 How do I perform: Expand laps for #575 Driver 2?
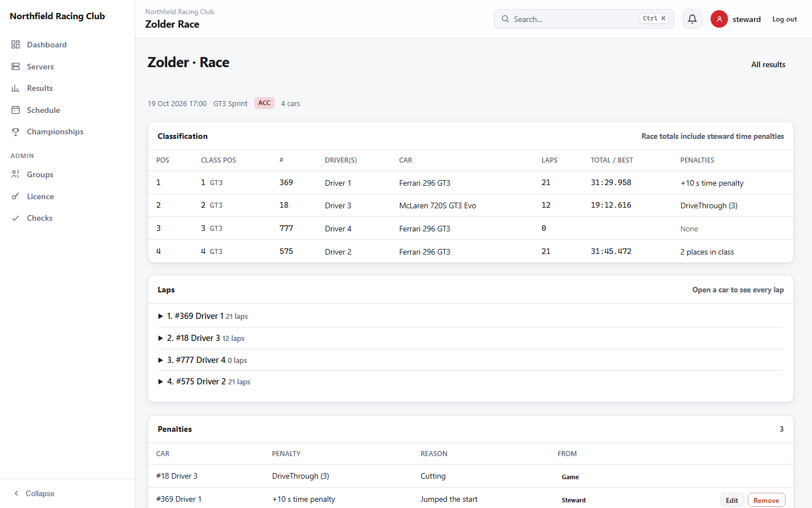471,382
